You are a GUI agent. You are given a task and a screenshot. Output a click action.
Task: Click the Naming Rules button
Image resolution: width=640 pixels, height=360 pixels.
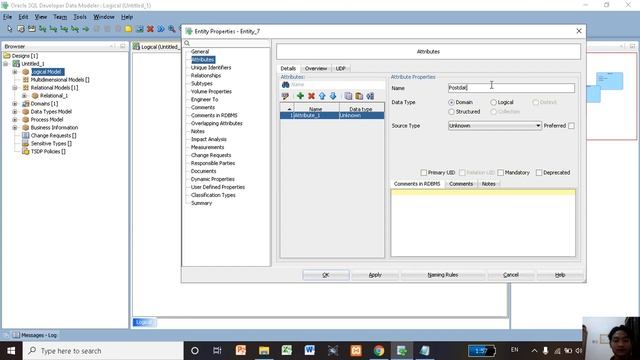coord(443,275)
